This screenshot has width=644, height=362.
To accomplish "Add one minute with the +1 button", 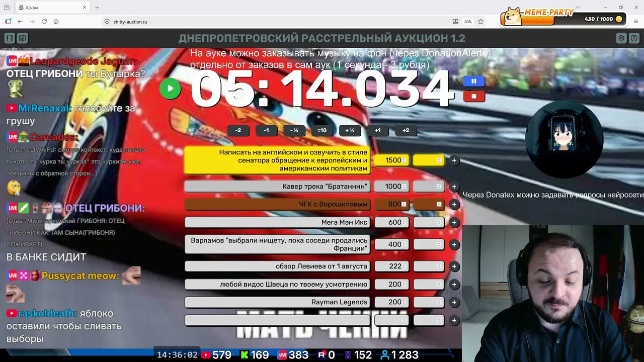I will (378, 130).
